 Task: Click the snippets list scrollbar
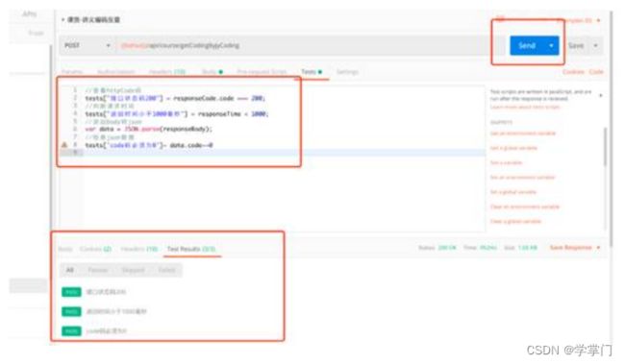pyautogui.click(x=606, y=146)
